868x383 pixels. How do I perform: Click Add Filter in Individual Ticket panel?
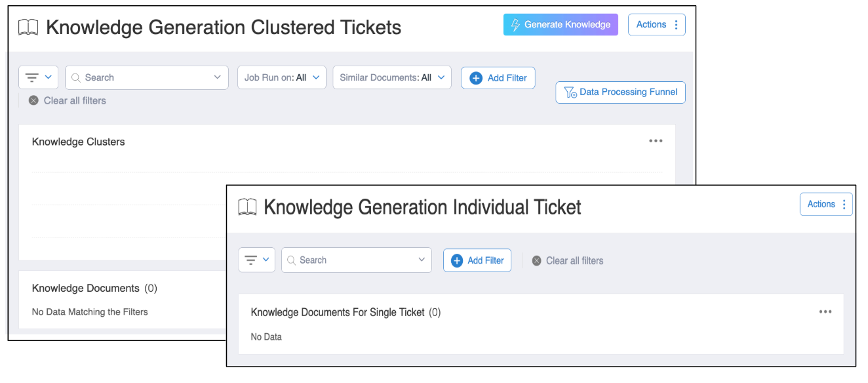(477, 260)
